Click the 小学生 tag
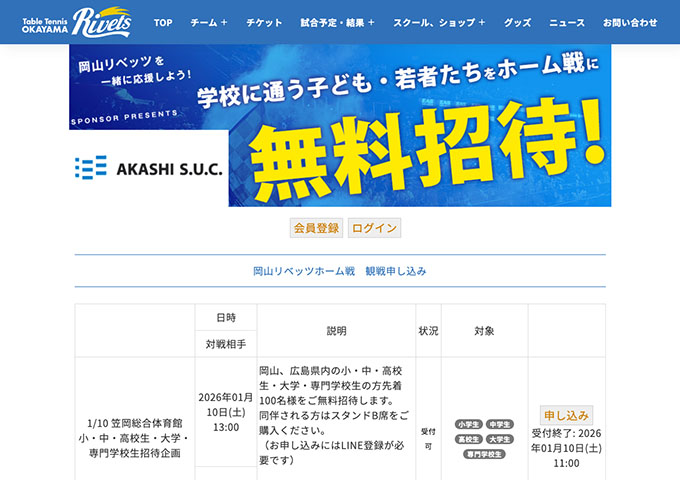 tap(468, 424)
